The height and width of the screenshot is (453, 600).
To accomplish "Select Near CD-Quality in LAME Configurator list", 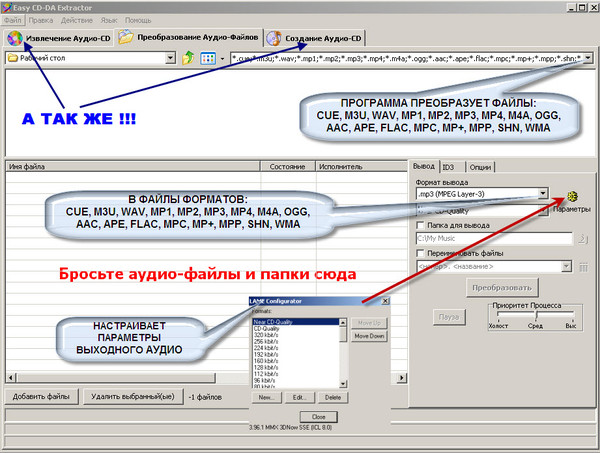I will (295, 322).
